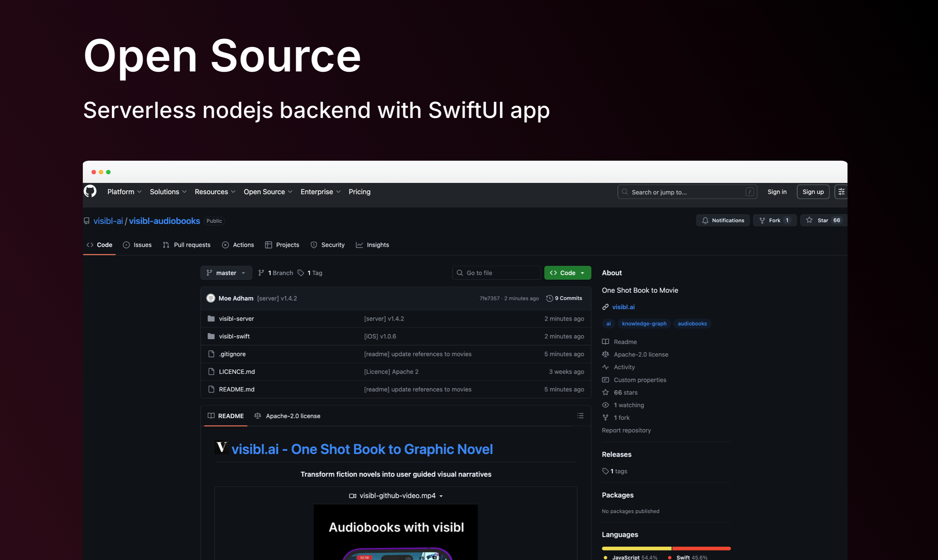Click the tag icon next to 1 Tag
This screenshot has height=560, width=938.
[x=300, y=273]
